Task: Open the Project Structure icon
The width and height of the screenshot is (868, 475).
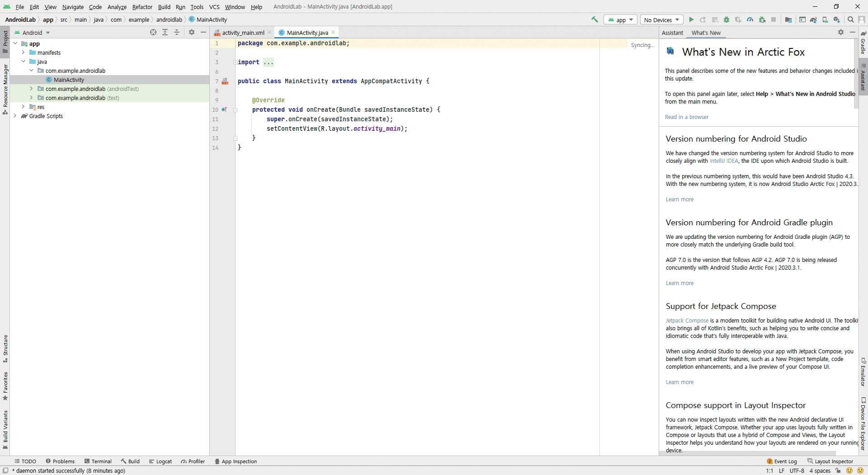Action: (x=788, y=19)
